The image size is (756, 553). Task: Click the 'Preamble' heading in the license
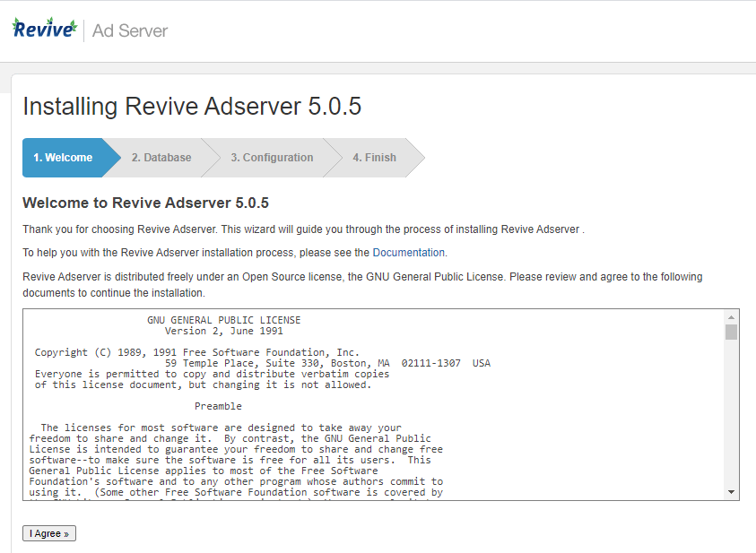[218, 406]
